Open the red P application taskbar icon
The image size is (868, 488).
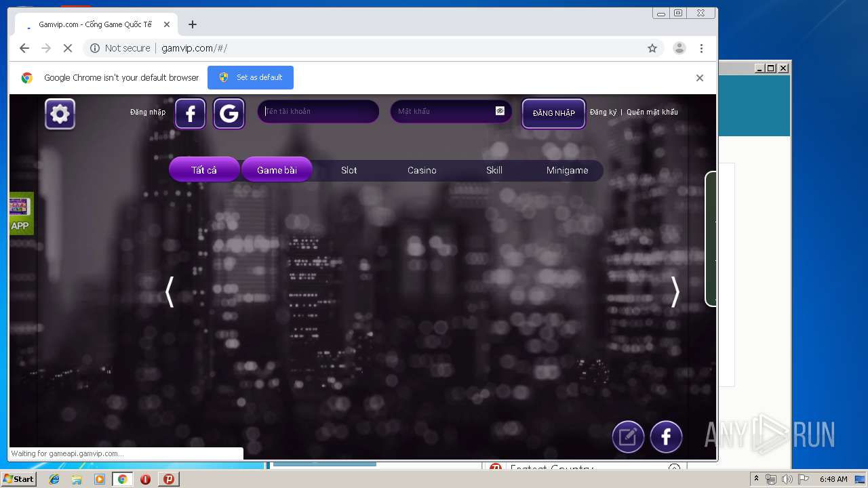(x=168, y=479)
